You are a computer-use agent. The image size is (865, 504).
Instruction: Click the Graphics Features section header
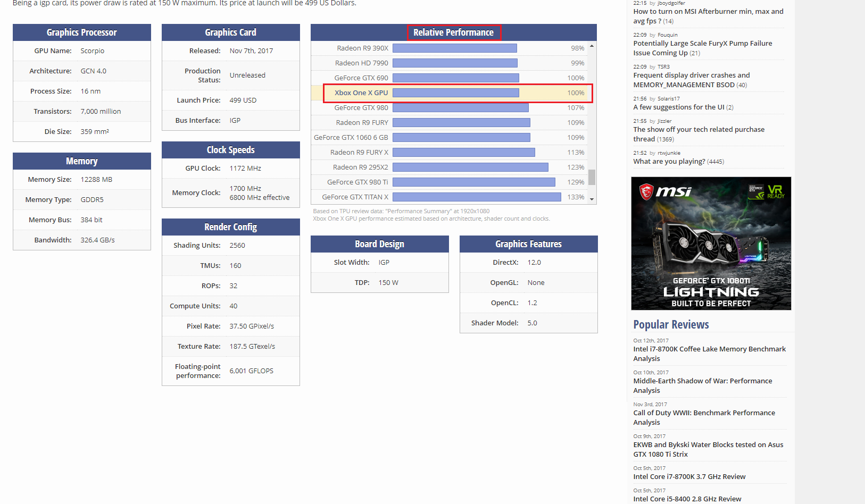[529, 244]
